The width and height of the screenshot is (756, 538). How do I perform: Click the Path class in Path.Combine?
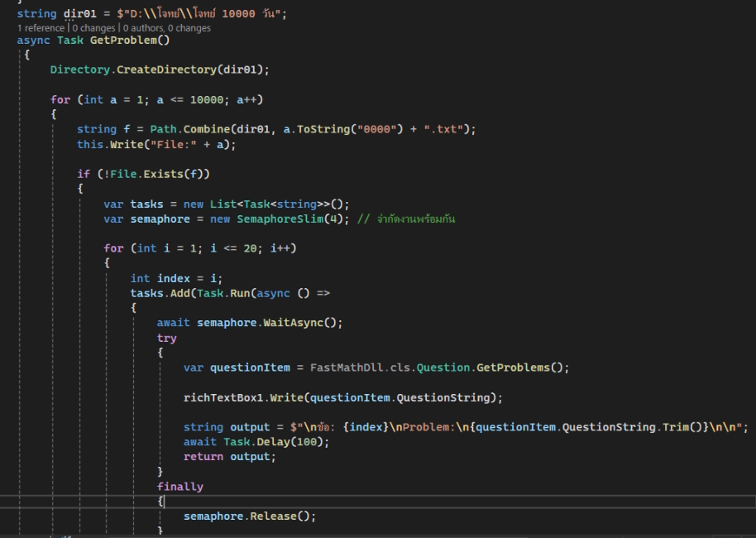(x=163, y=129)
